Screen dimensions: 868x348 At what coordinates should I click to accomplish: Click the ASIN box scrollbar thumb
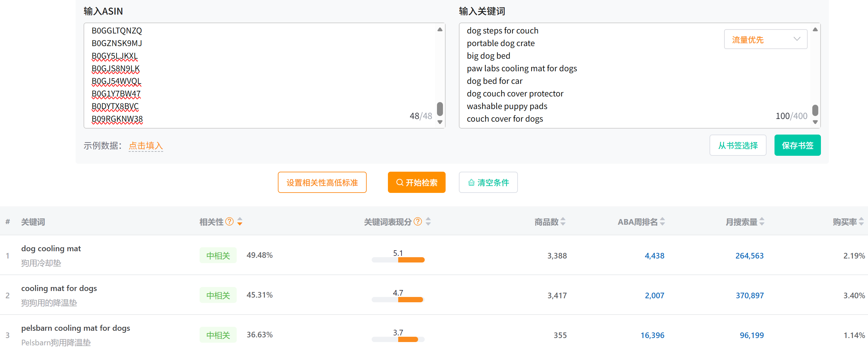pos(440,109)
